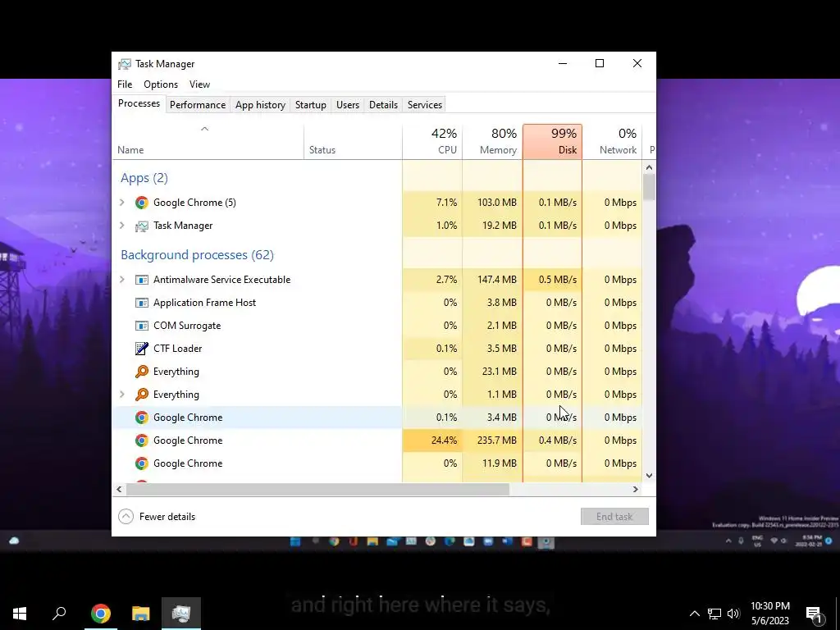Sort by the Status column header
Image resolution: width=840 pixels, height=630 pixels.
point(353,142)
